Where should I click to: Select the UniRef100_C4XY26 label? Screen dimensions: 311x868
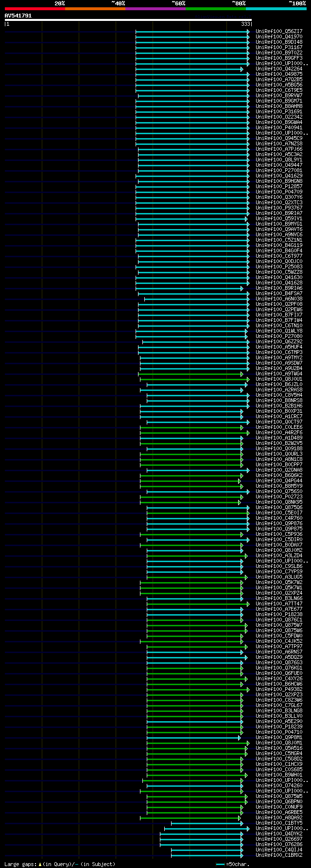pyautogui.click(x=279, y=678)
